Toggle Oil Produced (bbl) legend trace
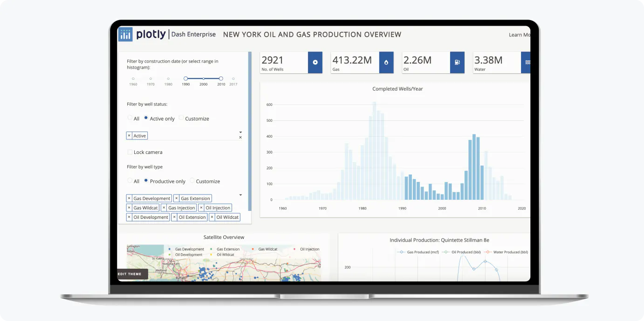Screen dimensions: 644x321 (x=462, y=252)
